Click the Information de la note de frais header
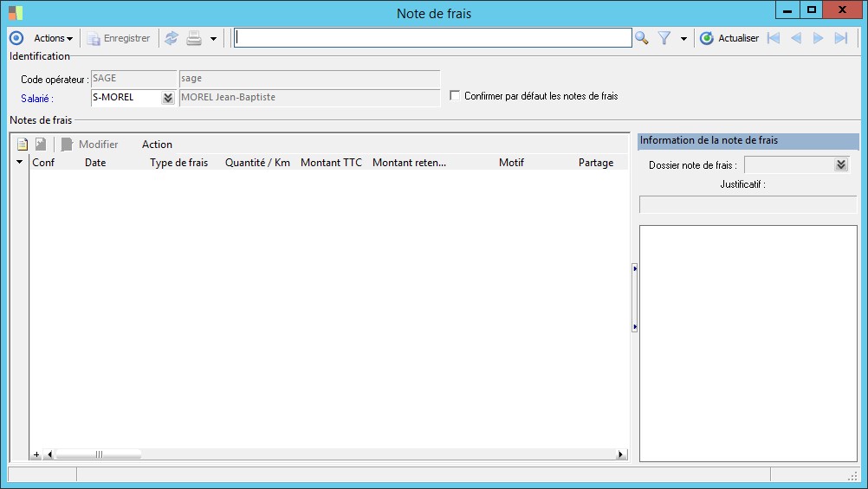 (x=748, y=140)
